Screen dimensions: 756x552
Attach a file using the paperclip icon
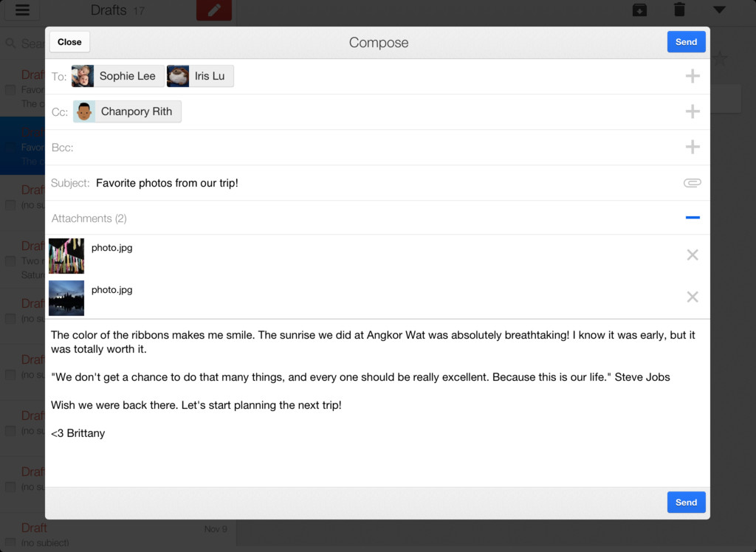pyautogui.click(x=693, y=183)
